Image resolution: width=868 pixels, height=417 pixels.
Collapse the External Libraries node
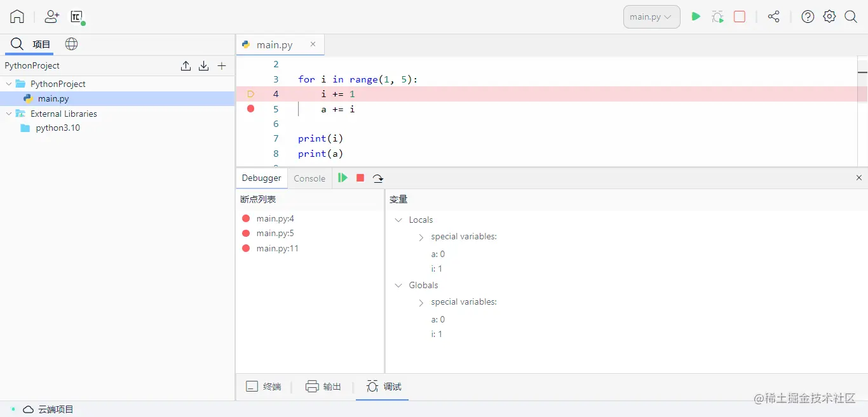click(8, 114)
